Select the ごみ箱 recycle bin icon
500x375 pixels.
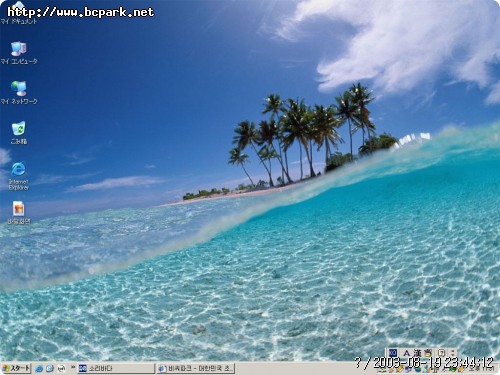[18, 133]
